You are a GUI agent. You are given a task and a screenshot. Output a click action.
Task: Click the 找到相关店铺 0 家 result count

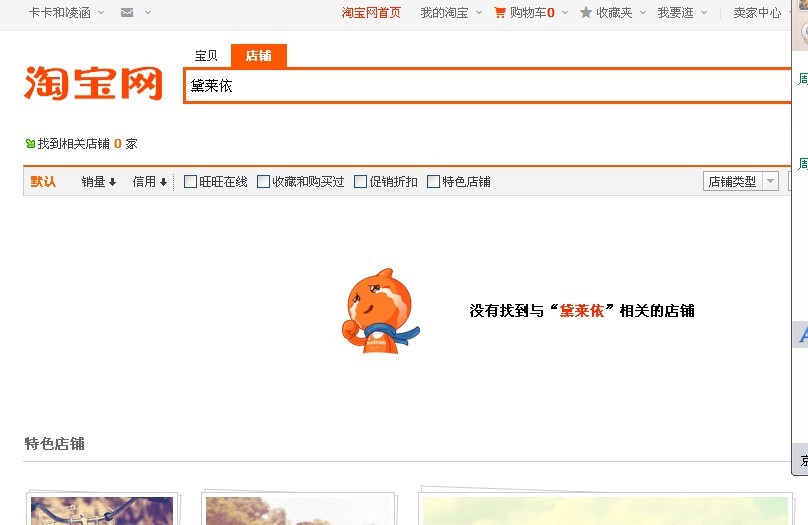88,144
